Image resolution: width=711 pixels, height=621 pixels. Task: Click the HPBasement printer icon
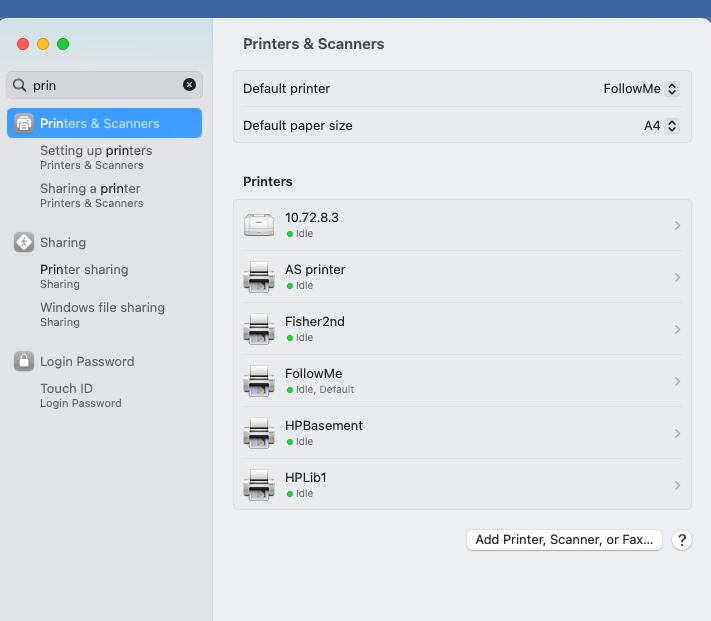coord(259,433)
